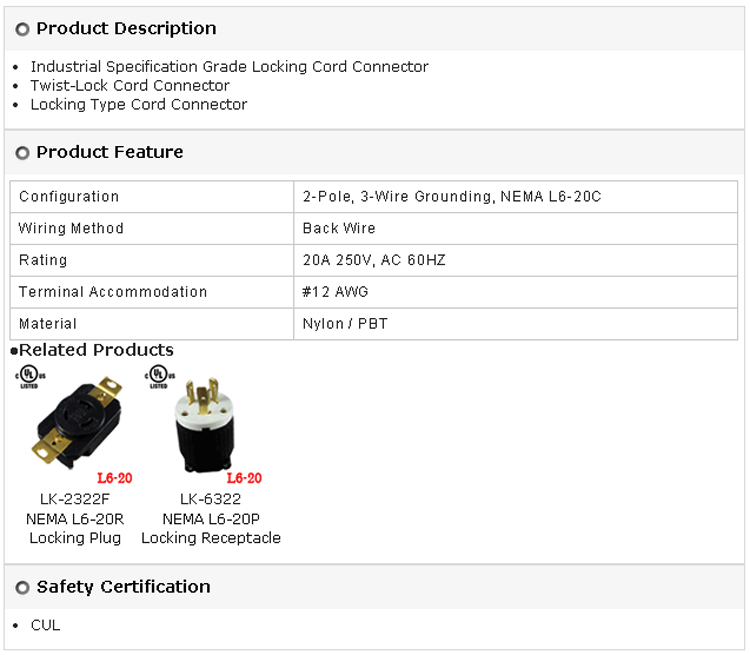This screenshot has width=750, height=655.
Task: Click UL Listed logo above white plug
Action: click(155, 377)
